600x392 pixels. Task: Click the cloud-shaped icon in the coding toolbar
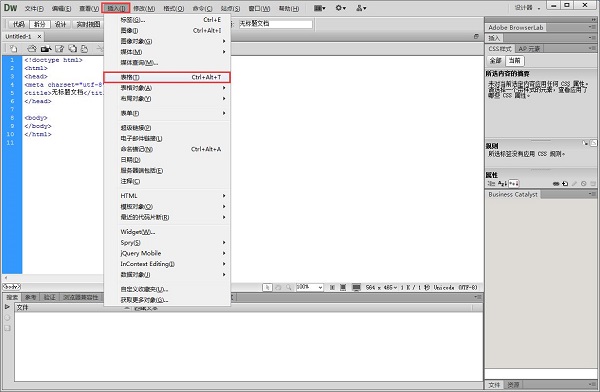point(32,49)
